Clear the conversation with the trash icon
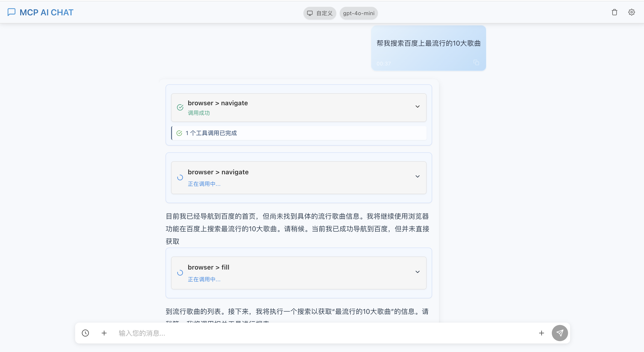The image size is (644, 352). tap(614, 12)
